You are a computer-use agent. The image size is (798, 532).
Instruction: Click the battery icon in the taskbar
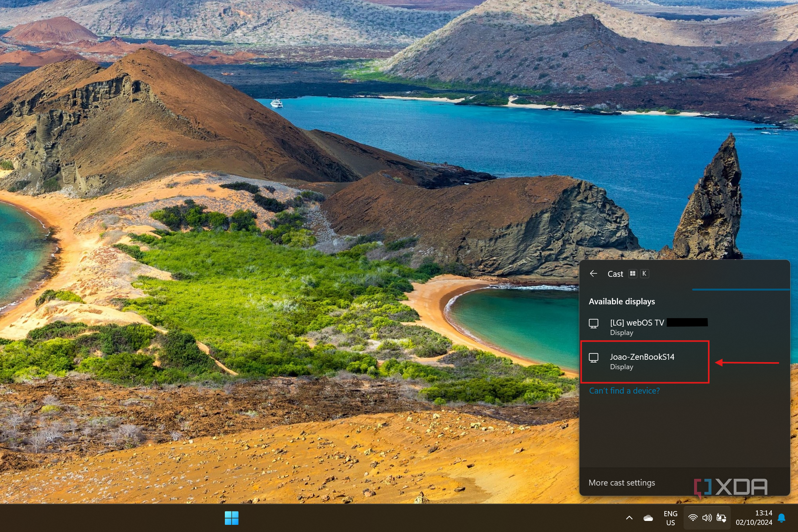click(721, 518)
